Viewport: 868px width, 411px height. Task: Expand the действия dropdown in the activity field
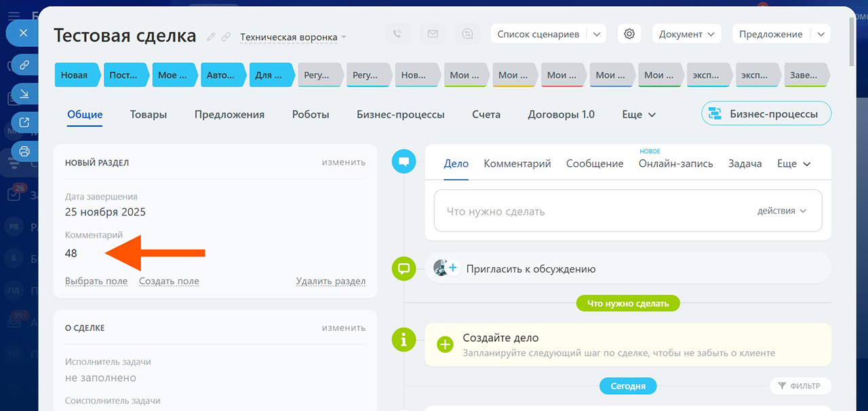782,211
